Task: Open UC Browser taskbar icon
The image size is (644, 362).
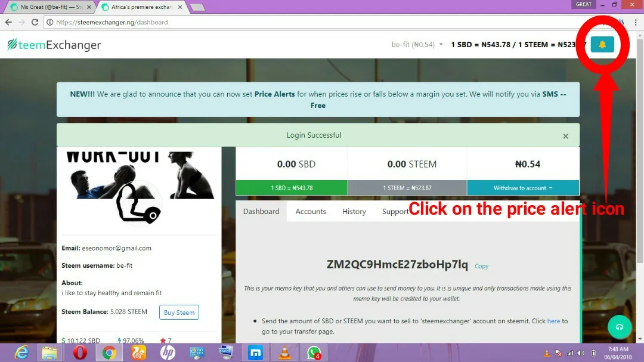Action: point(138,352)
